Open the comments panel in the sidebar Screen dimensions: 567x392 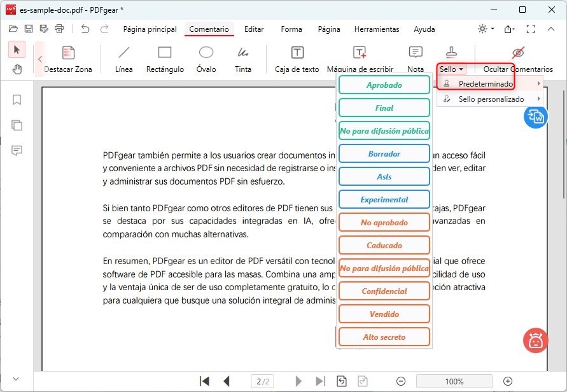(17, 150)
